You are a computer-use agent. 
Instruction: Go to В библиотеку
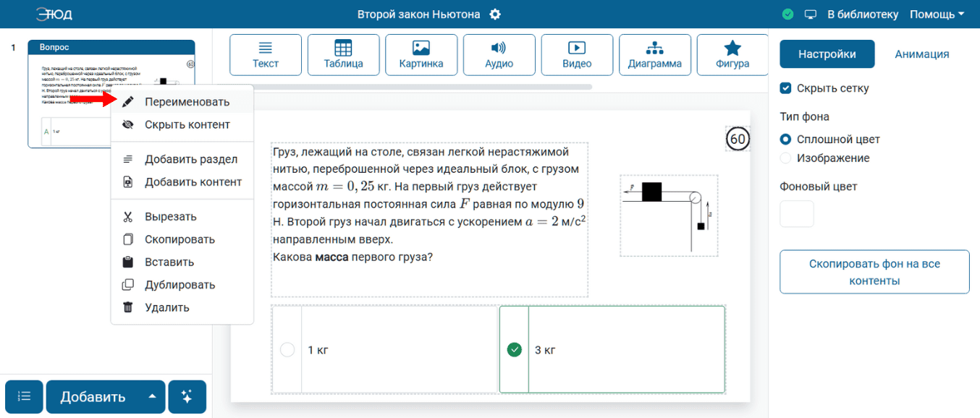(863, 14)
